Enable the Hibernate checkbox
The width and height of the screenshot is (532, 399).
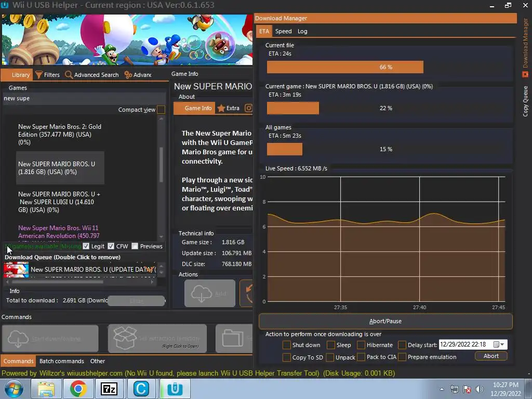pos(361,345)
